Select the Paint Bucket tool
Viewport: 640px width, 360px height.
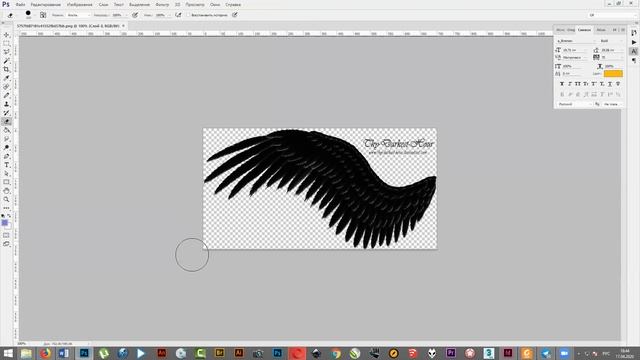click(x=7, y=130)
